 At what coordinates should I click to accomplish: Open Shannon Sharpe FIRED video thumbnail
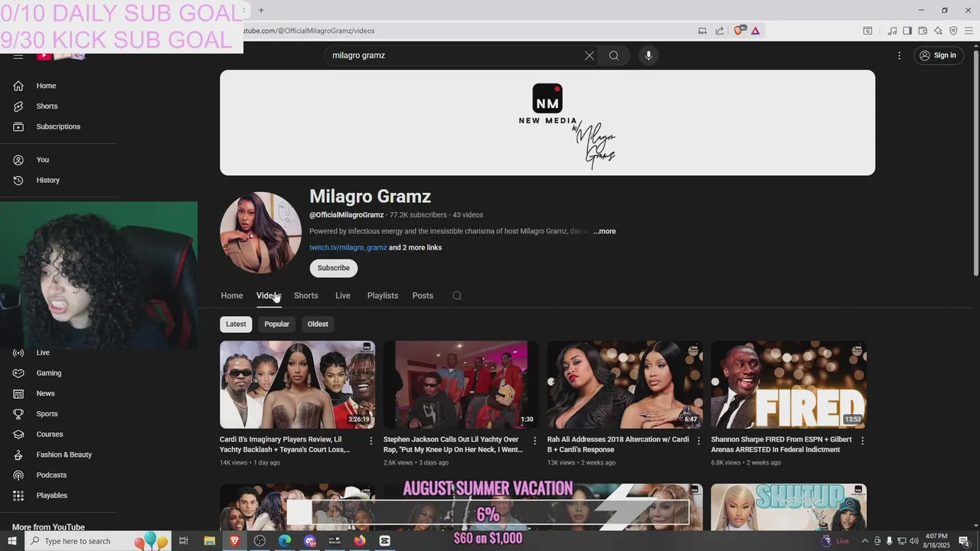pos(789,385)
